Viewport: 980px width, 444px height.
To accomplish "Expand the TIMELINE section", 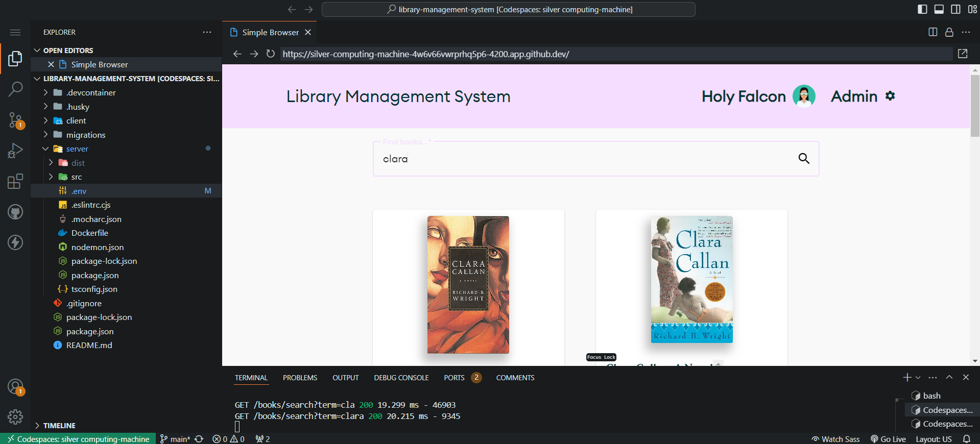I will coord(59,426).
